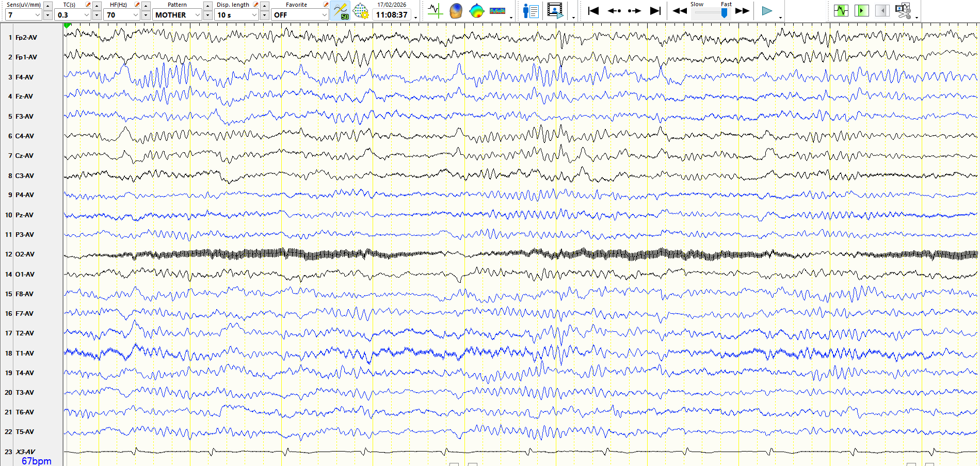Open the patient information icon
980x466 pixels.
coord(531,11)
